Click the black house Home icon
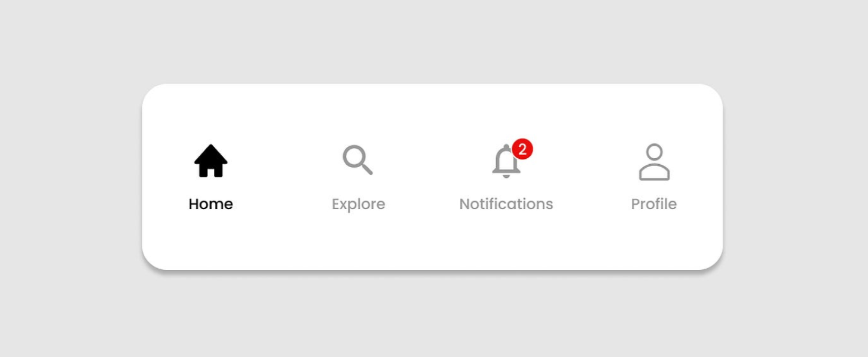The width and height of the screenshot is (868, 357). coord(210,161)
